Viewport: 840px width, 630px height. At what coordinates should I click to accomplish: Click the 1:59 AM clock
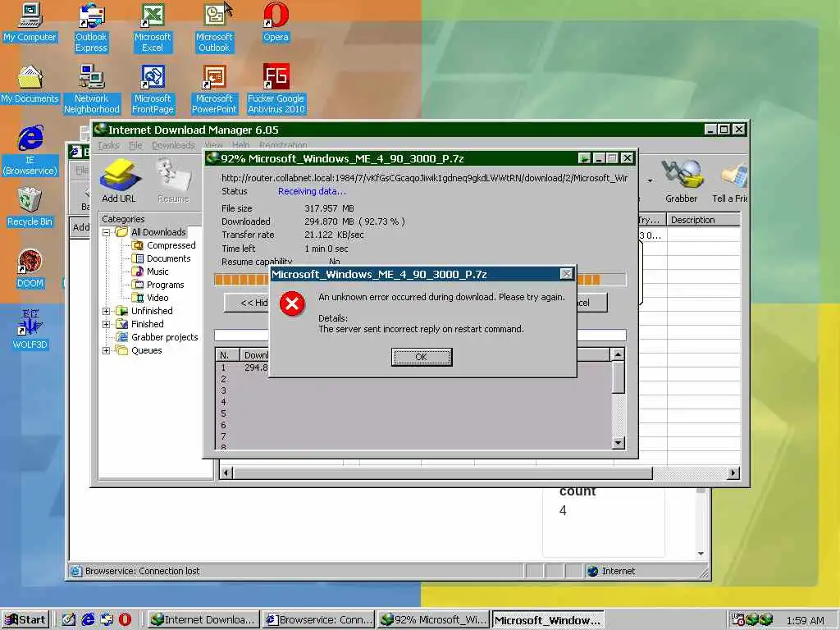805,620
